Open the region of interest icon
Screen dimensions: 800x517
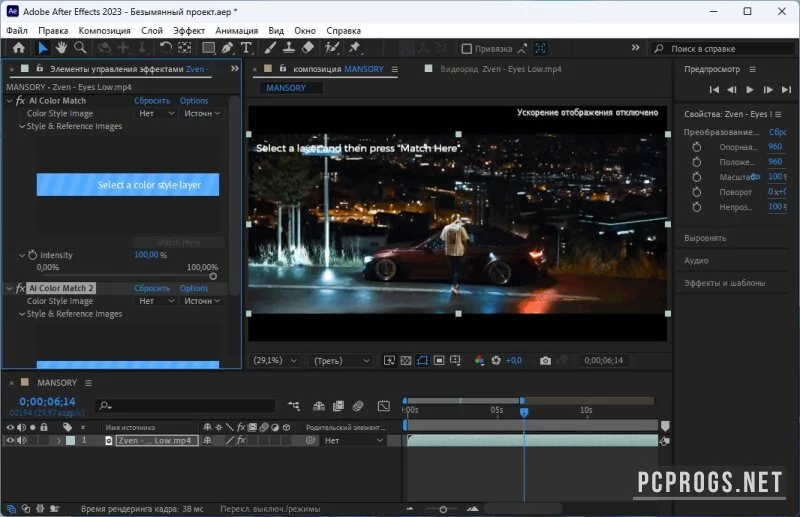click(x=439, y=361)
